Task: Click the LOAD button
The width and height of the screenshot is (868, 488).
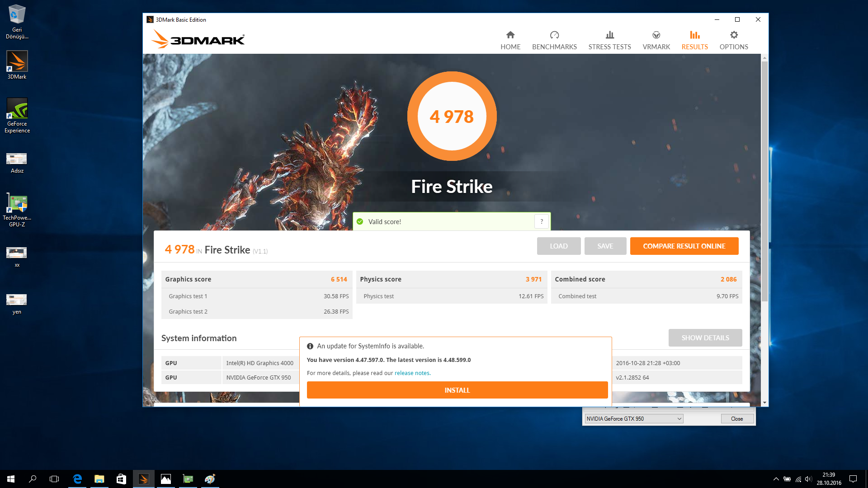Action: [x=559, y=246]
